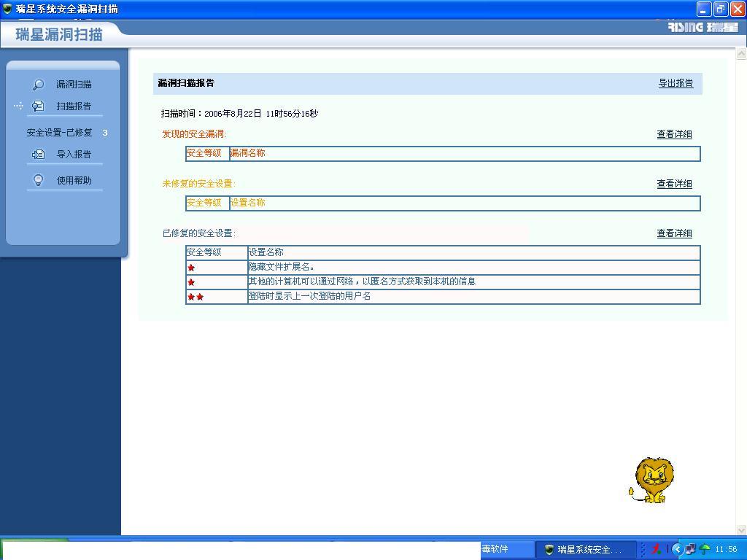Open 使用帮助 in the sidebar
The width and height of the screenshot is (747, 560).
74,180
